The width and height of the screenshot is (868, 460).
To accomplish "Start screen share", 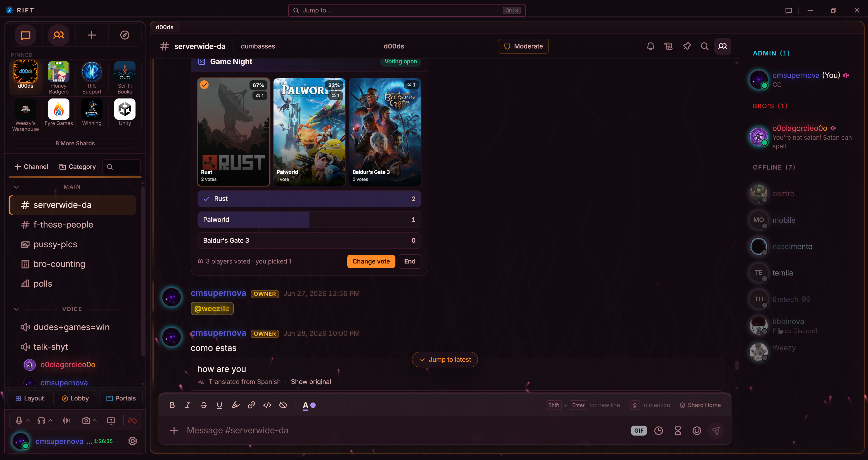I will [x=111, y=421].
